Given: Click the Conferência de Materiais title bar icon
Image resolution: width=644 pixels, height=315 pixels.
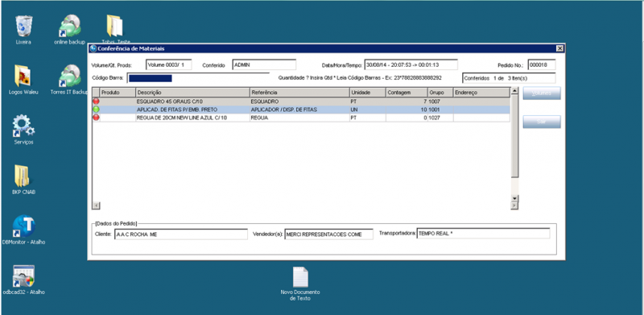Looking at the screenshot, I should pyautogui.click(x=93, y=48).
